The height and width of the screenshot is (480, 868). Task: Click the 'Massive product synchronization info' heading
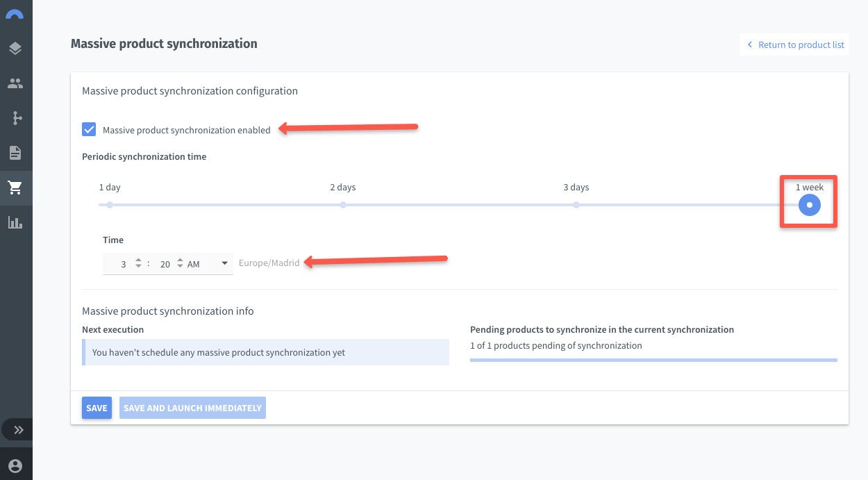tap(168, 311)
